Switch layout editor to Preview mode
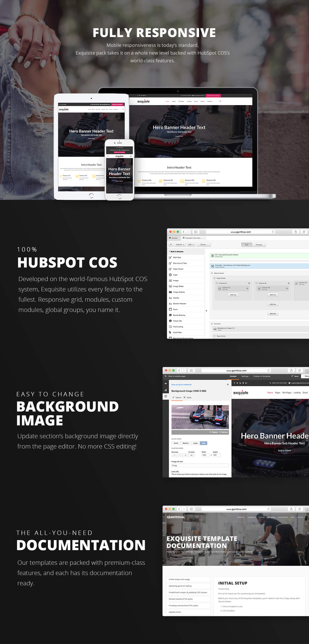Viewport: 309px width, 644px height. point(259,245)
